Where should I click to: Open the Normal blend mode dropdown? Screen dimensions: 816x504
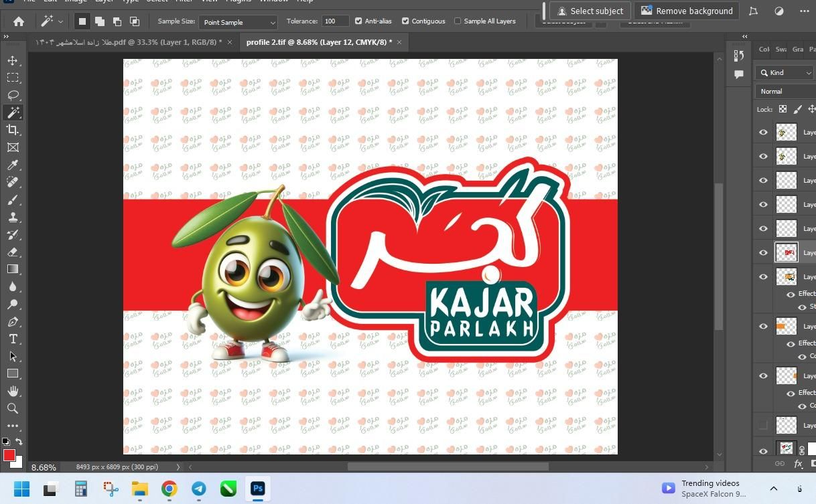point(786,91)
